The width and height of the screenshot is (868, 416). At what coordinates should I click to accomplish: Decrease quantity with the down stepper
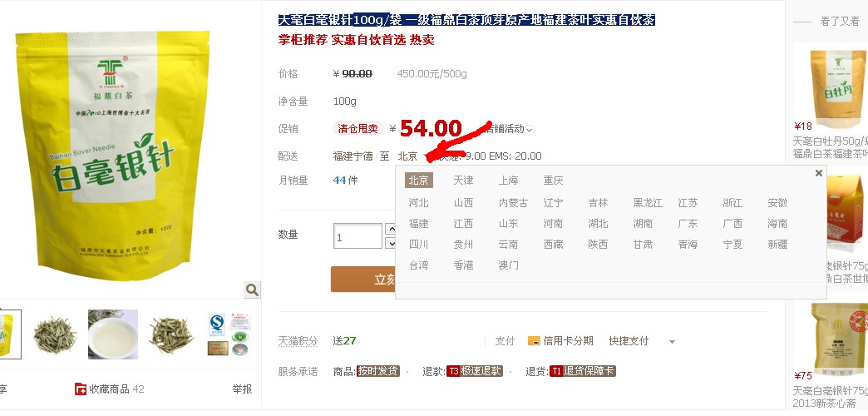pyautogui.click(x=391, y=243)
